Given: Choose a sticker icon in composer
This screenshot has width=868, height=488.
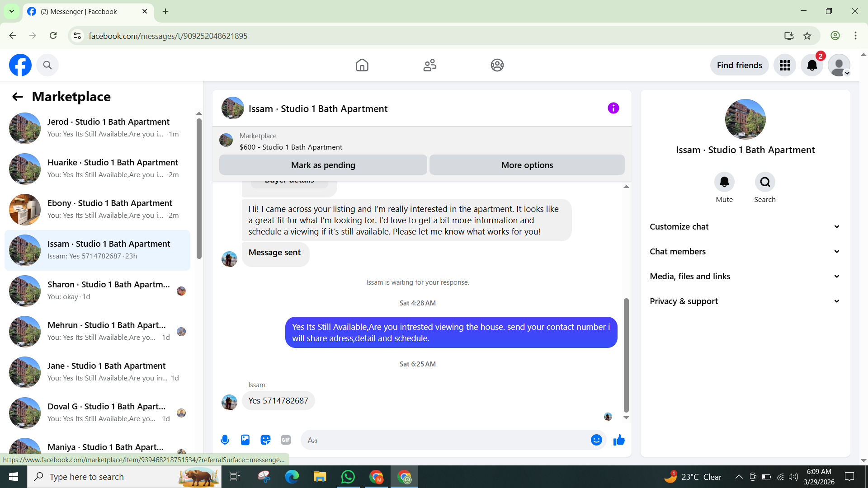Looking at the screenshot, I should [x=265, y=440].
